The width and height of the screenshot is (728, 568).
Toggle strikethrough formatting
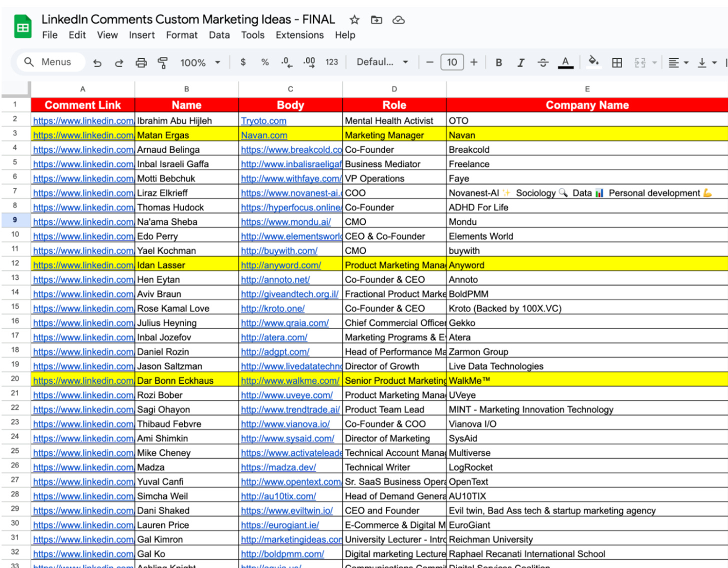point(543,62)
